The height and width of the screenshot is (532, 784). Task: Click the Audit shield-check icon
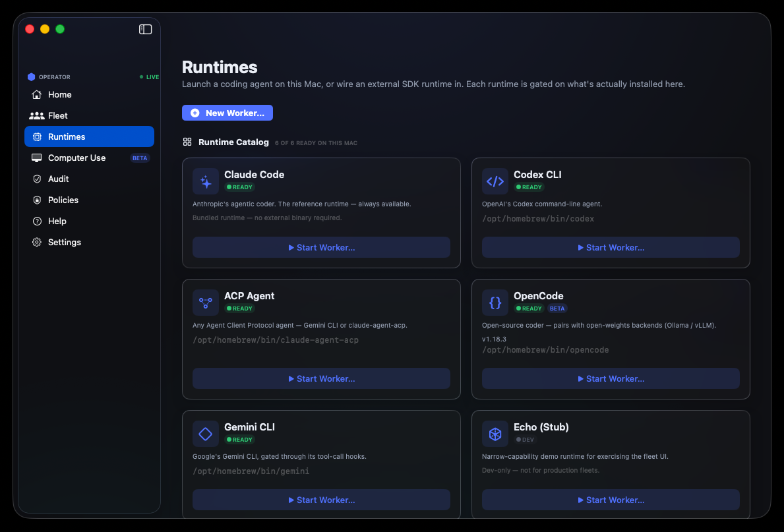[x=37, y=179]
